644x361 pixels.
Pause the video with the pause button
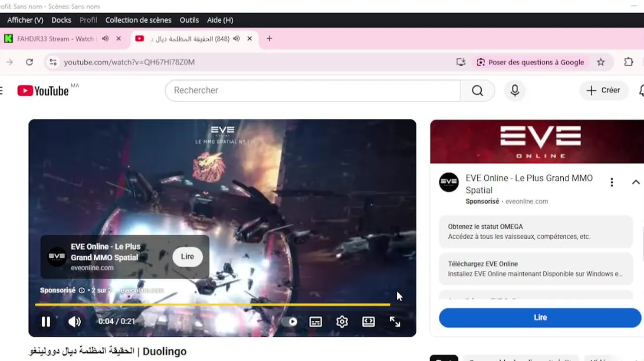click(x=46, y=322)
